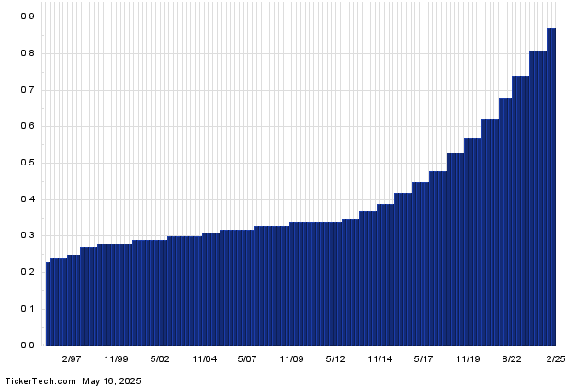
Task: Select the shortest bar at far left
Action: [x=48, y=303]
